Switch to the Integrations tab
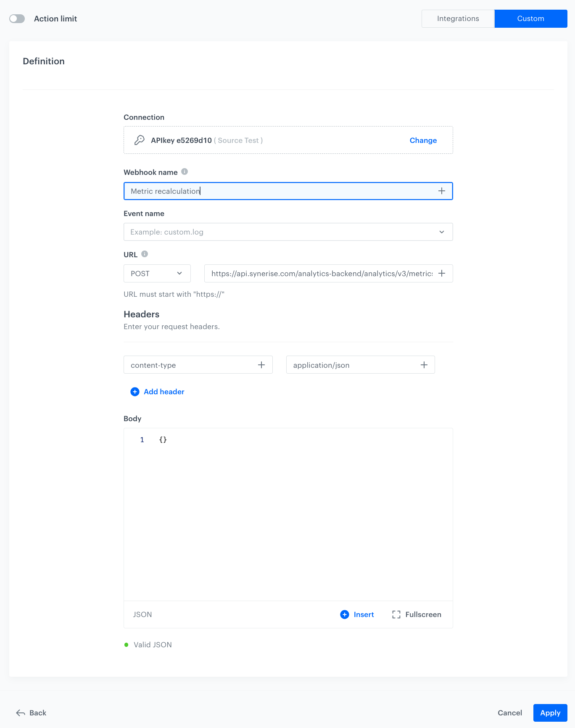Viewport: 575px width, 728px height. [x=458, y=18]
